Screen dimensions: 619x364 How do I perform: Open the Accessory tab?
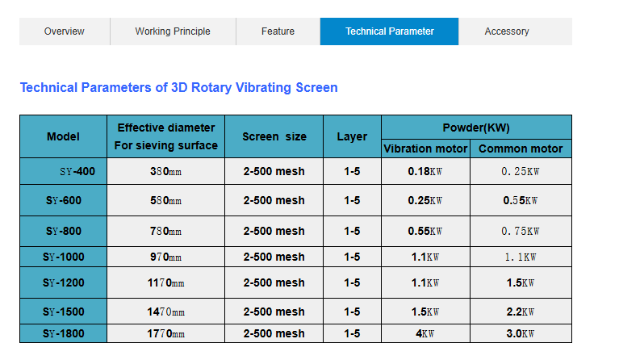[x=507, y=31]
